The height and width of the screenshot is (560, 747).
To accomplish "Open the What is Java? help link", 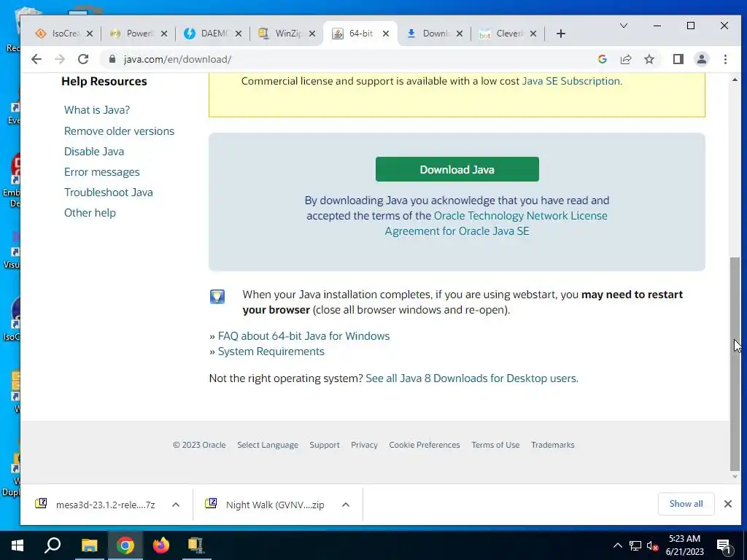I will pyautogui.click(x=97, y=110).
